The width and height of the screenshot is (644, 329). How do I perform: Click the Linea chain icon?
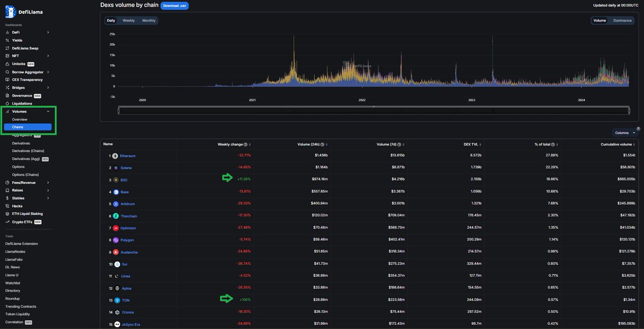(117, 276)
